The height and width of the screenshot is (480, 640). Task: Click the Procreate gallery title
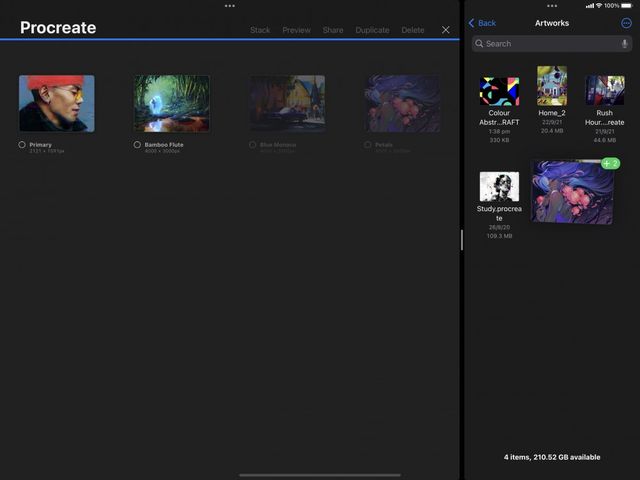point(58,28)
